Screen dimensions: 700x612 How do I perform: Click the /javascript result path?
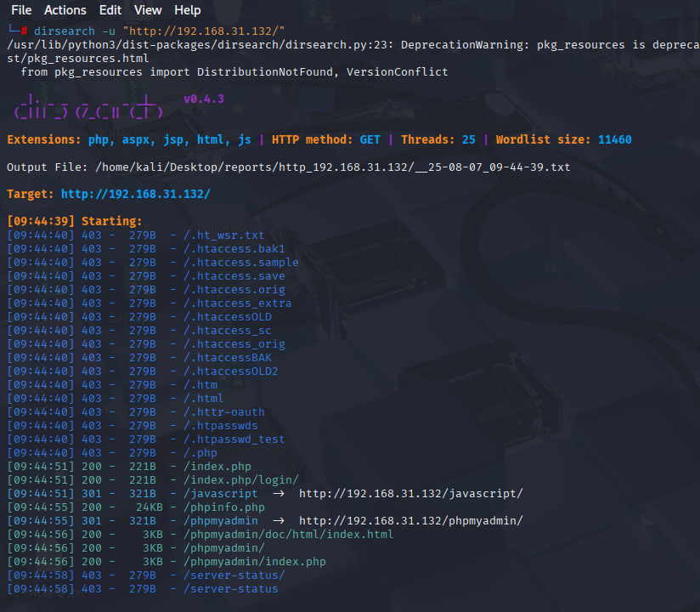pos(221,494)
